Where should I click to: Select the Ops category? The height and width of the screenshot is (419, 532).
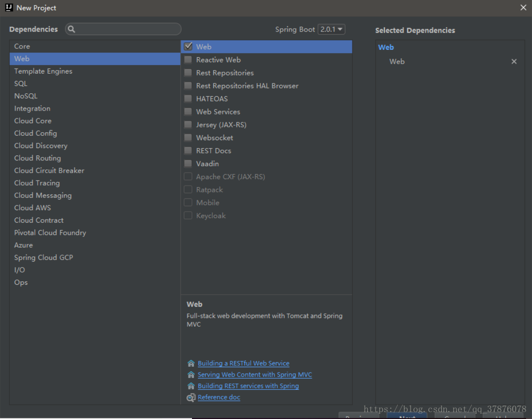coord(95,282)
